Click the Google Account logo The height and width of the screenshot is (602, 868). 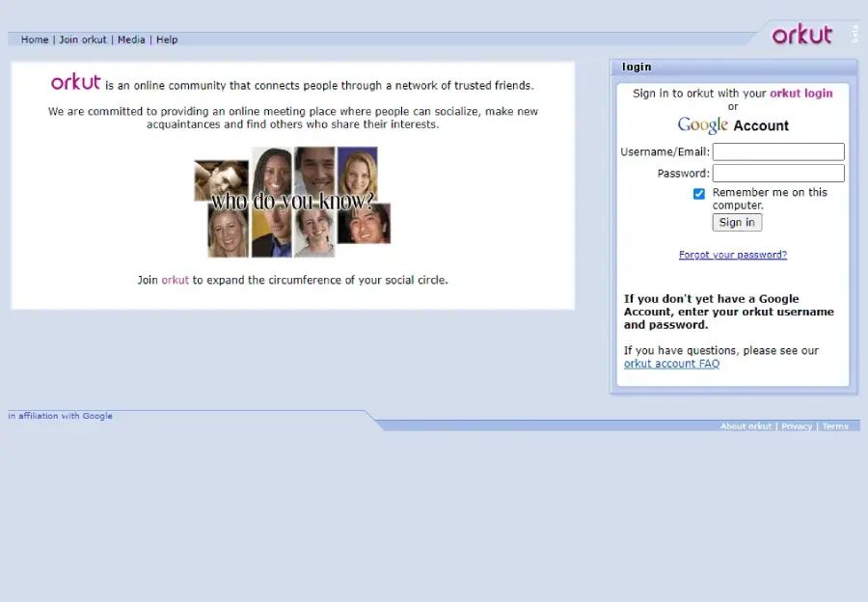733,124
